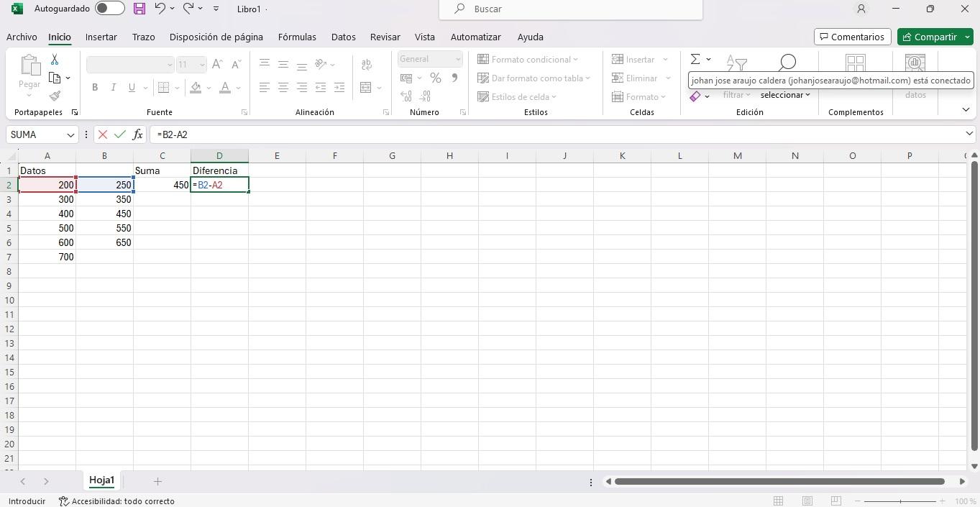
Task: Toggle the Autoguardado switch
Action: tap(109, 9)
